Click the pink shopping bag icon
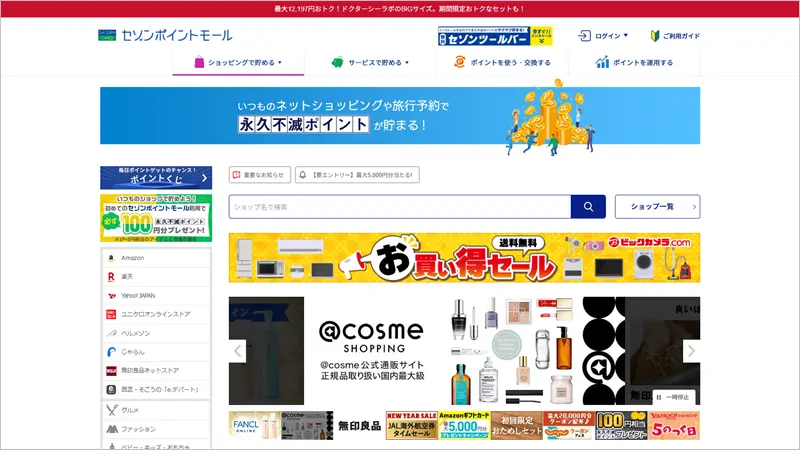This screenshot has width=800, height=450. click(x=199, y=62)
